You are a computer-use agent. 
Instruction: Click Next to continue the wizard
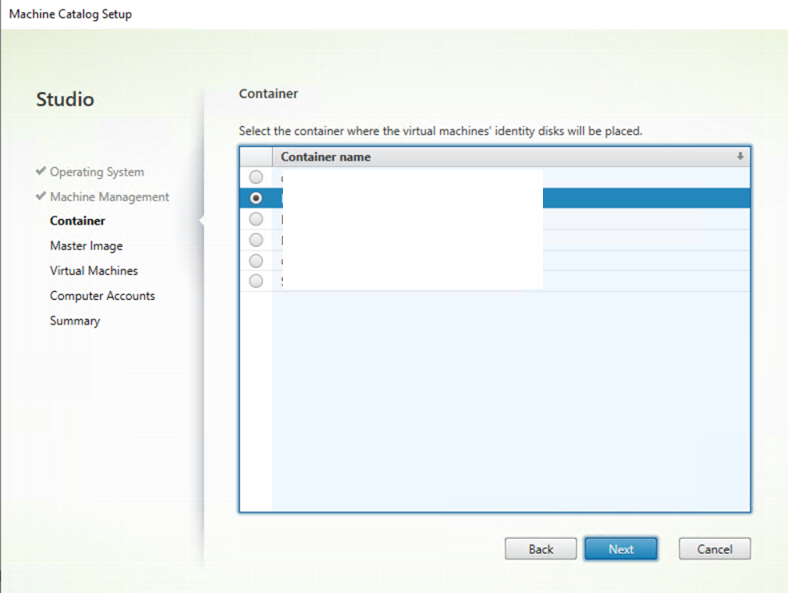[x=620, y=549]
